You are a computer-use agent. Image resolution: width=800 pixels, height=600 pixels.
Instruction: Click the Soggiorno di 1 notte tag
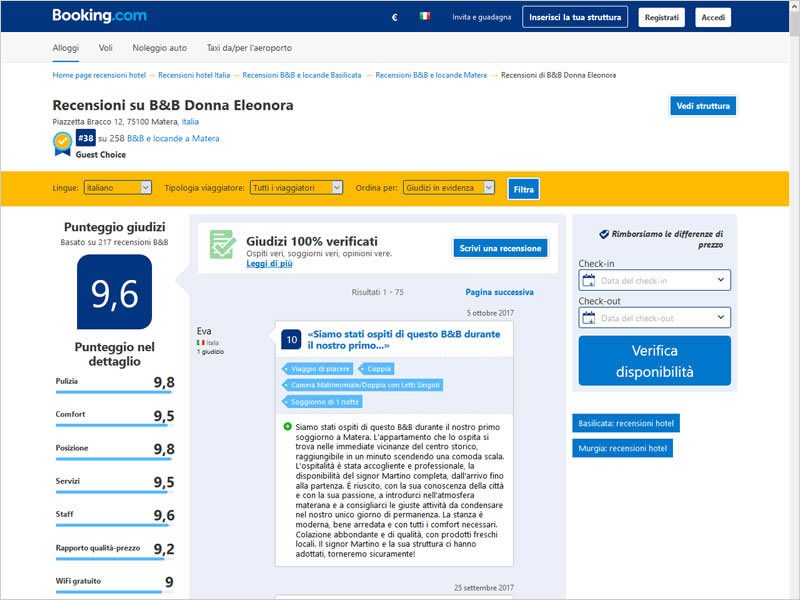pos(322,402)
